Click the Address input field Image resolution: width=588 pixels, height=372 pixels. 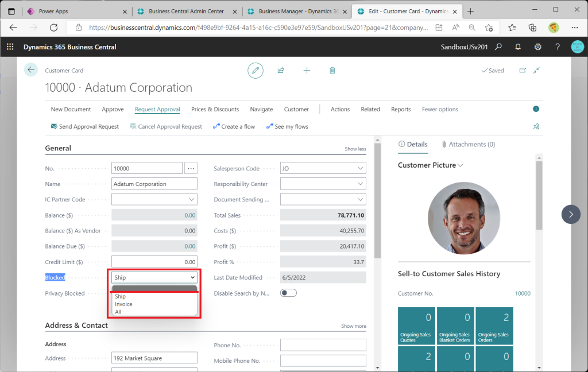pos(154,358)
